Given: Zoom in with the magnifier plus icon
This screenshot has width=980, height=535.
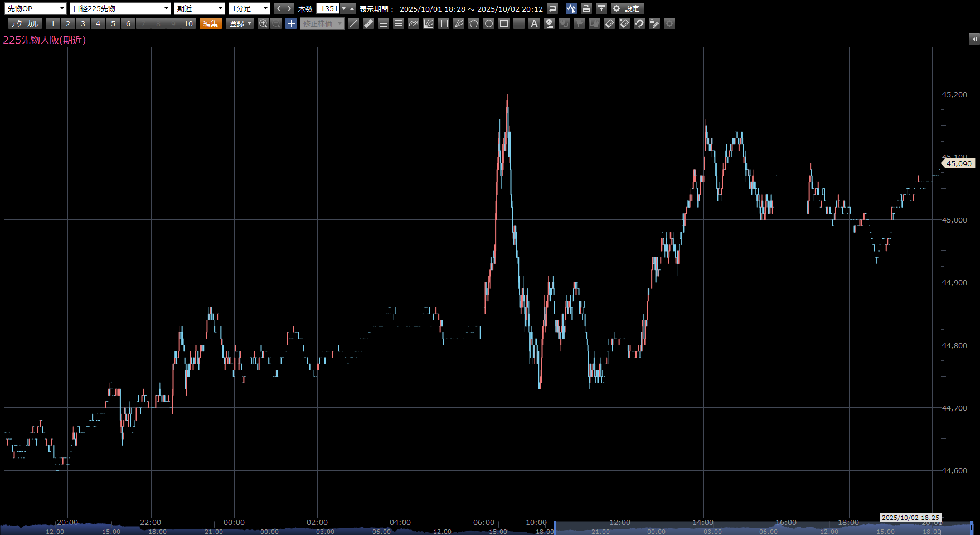Looking at the screenshot, I should 263,23.
